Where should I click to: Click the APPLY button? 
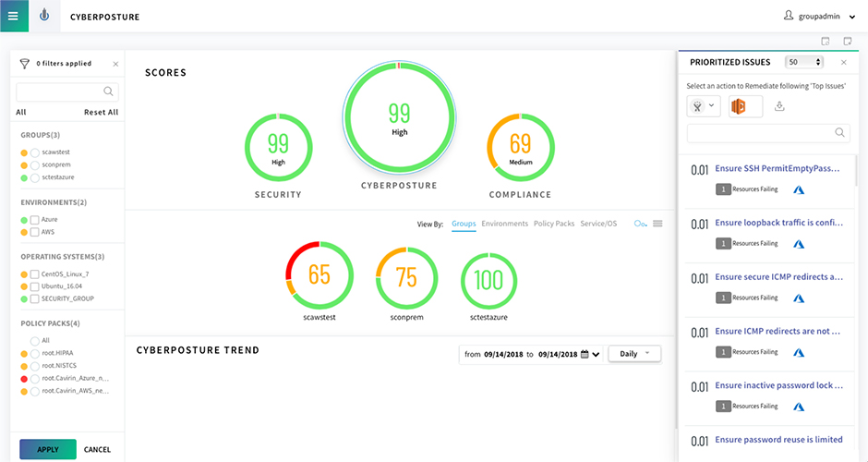(48, 449)
